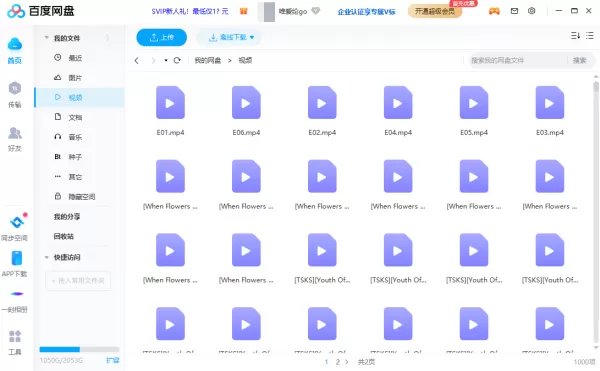This screenshot has height=371, width=600.
Task: Open the 高速下载 dropdown arrow
Action: point(252,37)
